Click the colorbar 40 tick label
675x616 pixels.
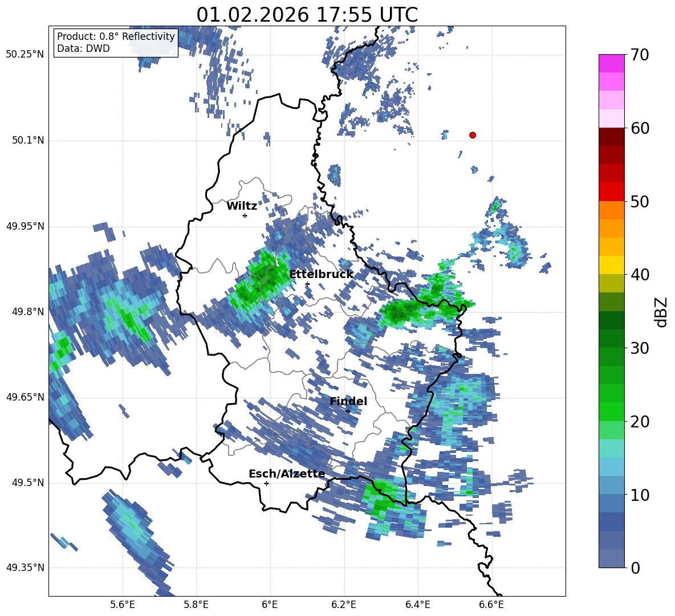pos(640,275)
